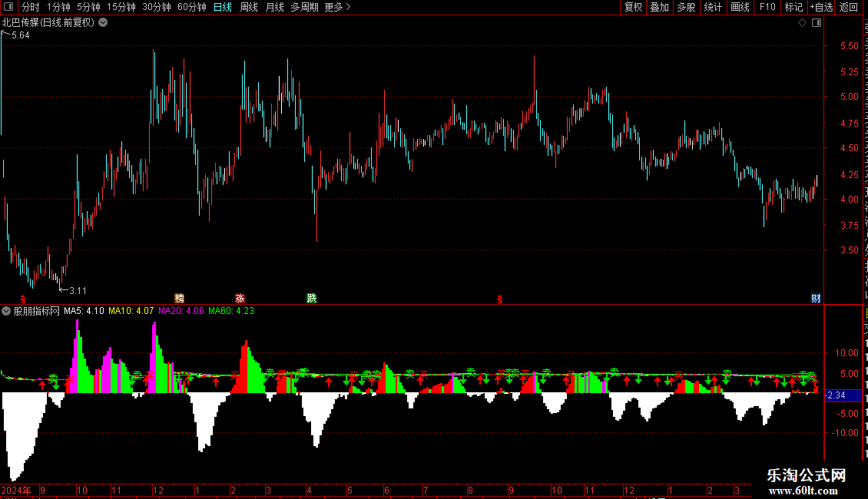Select the 15分钟 period
This screenshot has height=499, width=868.
tap(121, 7)
